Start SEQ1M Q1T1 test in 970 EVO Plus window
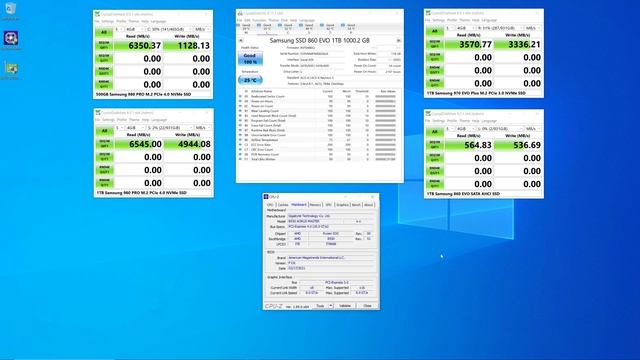The height and width of the screenshot is (360, 640). coord(434,57)
